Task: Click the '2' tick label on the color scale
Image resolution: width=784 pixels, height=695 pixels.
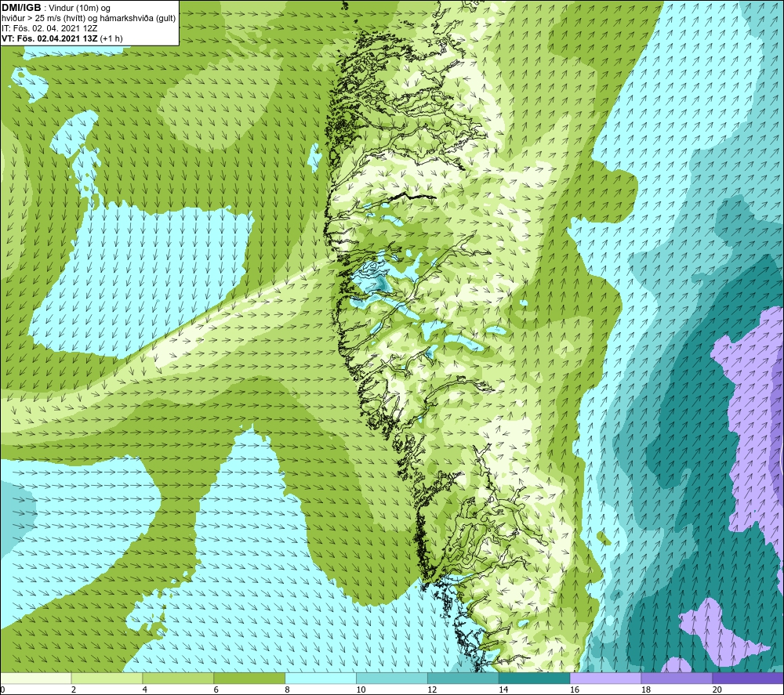Action: tap(74, 690)
